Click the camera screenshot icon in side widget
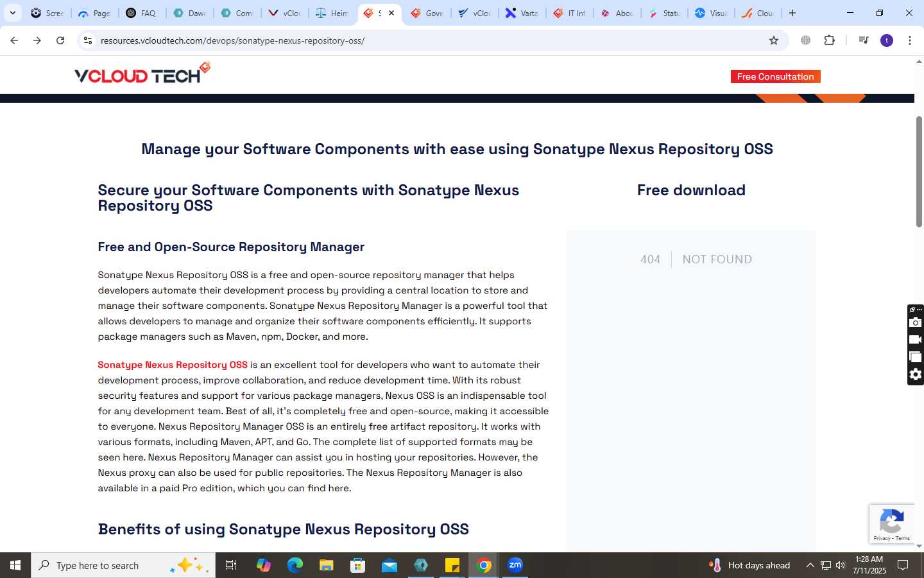924x578 pixels. pos(916,322)
